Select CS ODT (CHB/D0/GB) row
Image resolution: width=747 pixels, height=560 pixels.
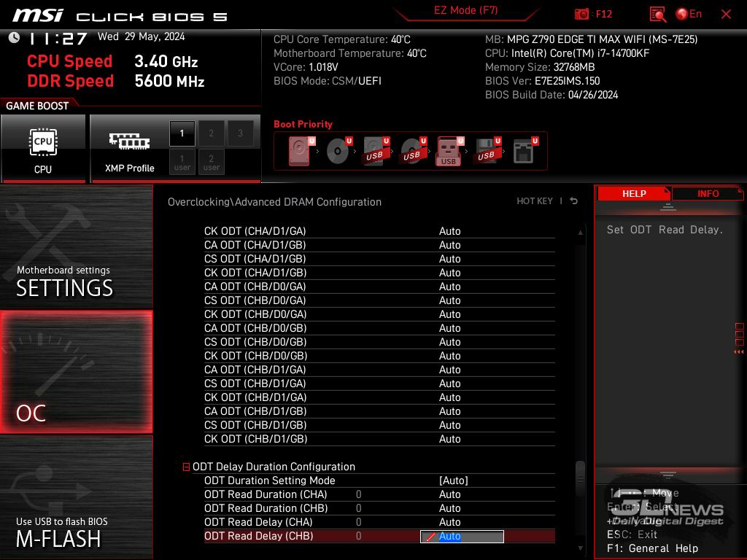379,341
